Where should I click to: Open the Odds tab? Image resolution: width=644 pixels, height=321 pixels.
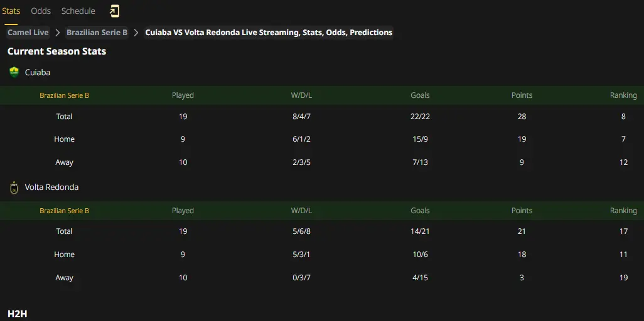tap(41, 11)
